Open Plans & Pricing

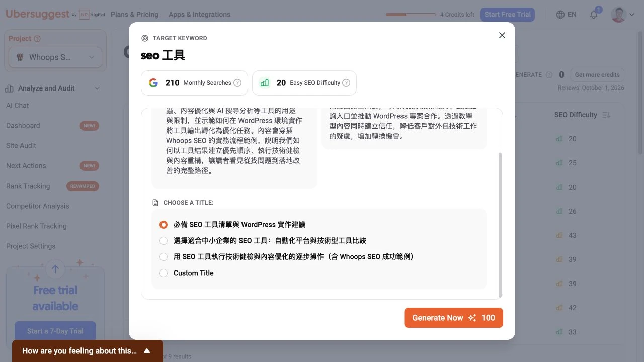(x=134, y=15)
